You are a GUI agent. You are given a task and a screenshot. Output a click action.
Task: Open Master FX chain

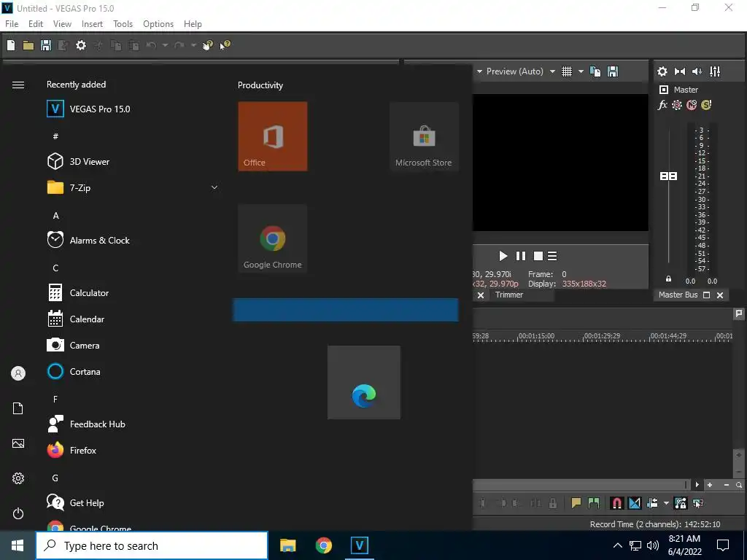coord(662,105)
